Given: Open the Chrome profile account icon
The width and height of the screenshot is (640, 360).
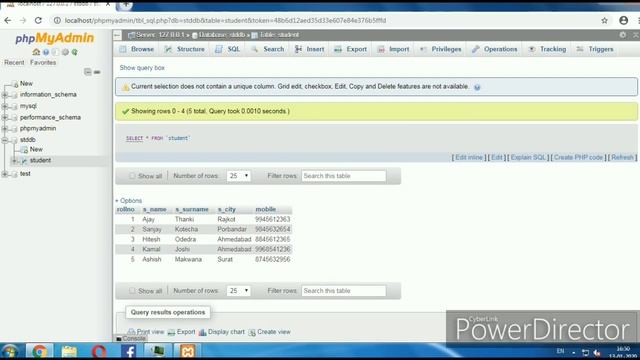Looking at the screenshot, I should [x=623, y=20].
